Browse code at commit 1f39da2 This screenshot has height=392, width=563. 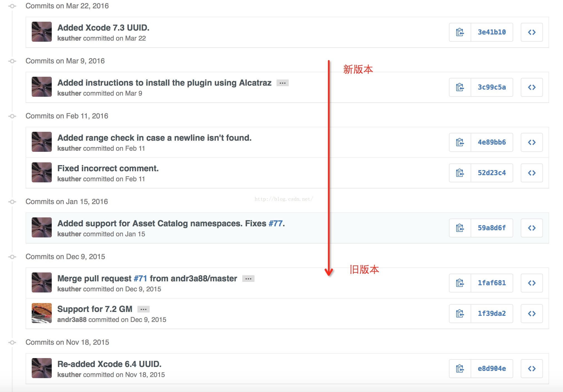pyautogui.click(x=532, y=314)
